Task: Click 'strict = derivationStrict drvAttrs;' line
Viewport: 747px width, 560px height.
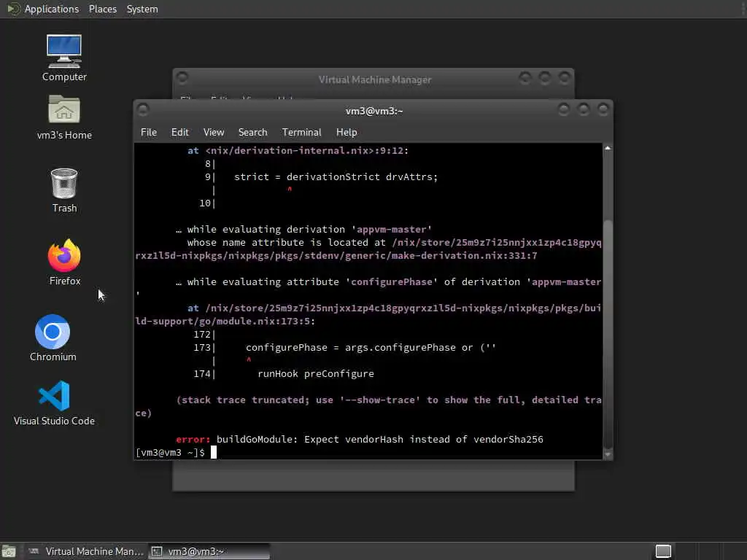Action: [336, 176]
